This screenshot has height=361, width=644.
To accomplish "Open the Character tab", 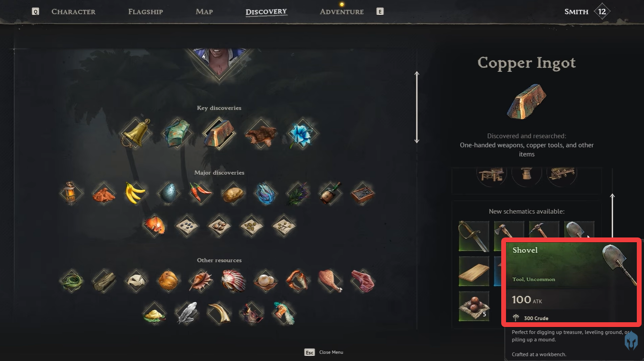I will 73,11.
